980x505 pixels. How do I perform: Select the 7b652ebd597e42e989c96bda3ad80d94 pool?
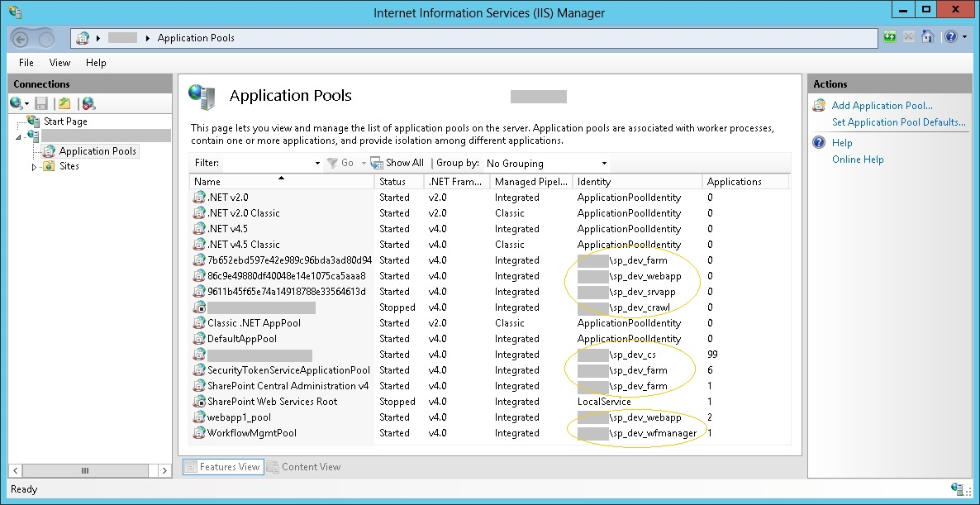[289, 260]
